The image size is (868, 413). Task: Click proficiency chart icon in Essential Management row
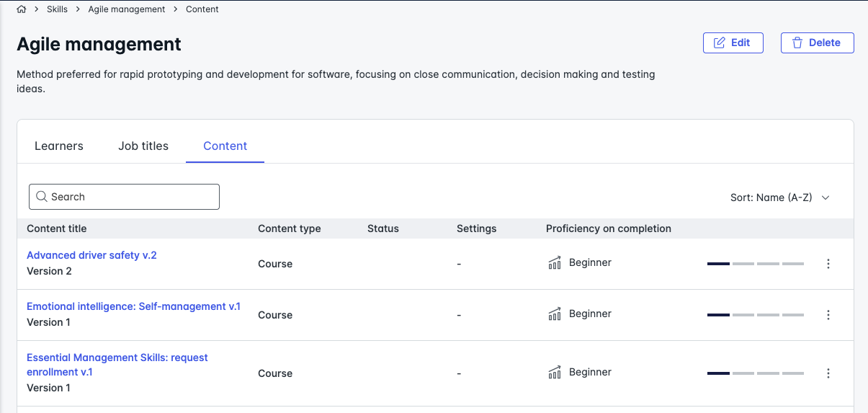point(555,372)
